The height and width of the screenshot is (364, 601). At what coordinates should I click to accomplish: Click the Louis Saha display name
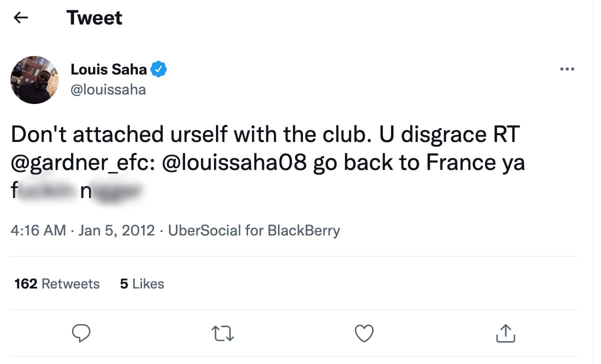109,69
